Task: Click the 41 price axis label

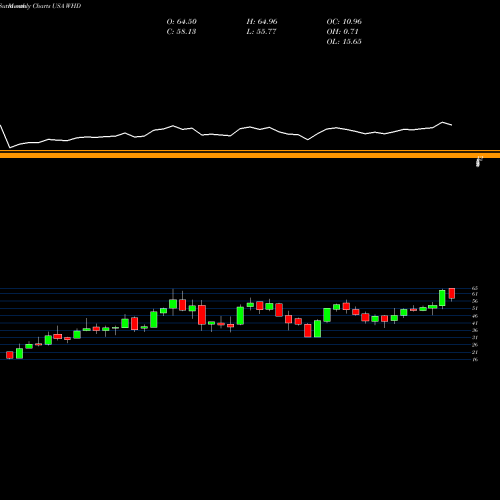Action: (x=475, y=323)
